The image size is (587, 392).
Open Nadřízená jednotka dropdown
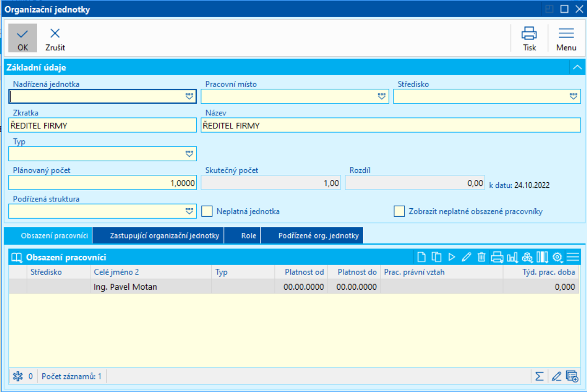coord(189,96)
